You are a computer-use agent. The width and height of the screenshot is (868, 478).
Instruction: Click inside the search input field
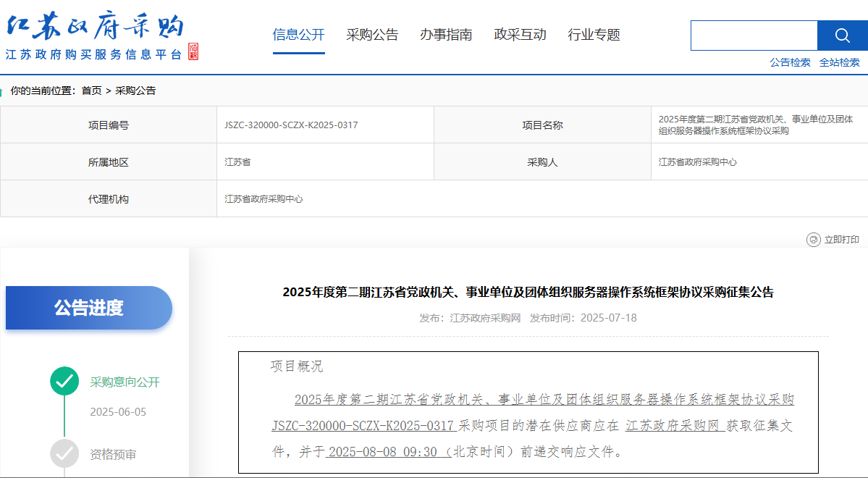tap(754, 35)
